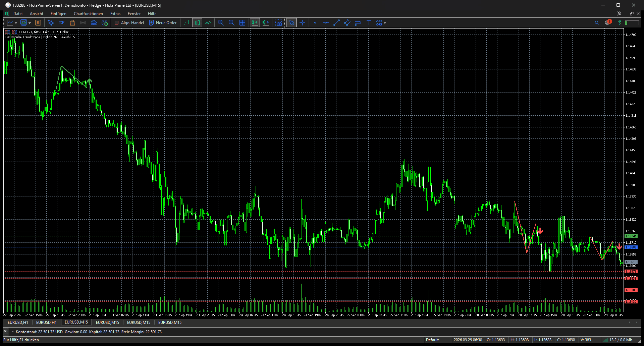Viewport: 644px width, 346px height.
Task: Switch to candlestick chart display
Action: click(x=197, y=23)
